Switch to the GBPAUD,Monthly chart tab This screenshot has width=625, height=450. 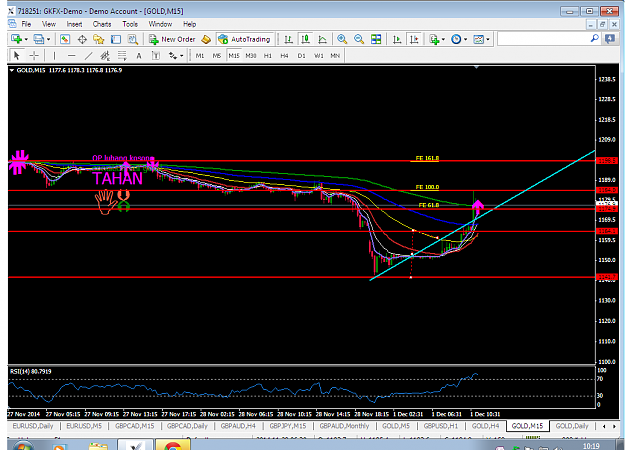pyautogui.click(x=344, y=426)
